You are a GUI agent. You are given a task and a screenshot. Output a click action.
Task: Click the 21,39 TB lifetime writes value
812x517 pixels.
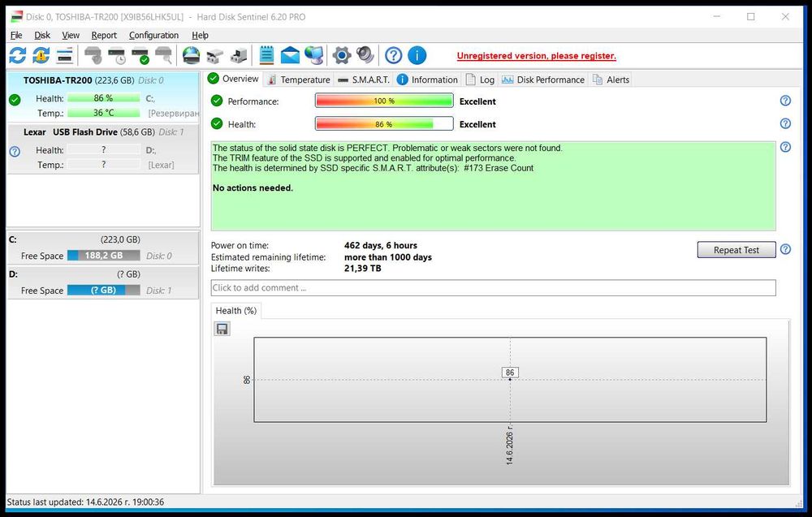pos(362,268)
